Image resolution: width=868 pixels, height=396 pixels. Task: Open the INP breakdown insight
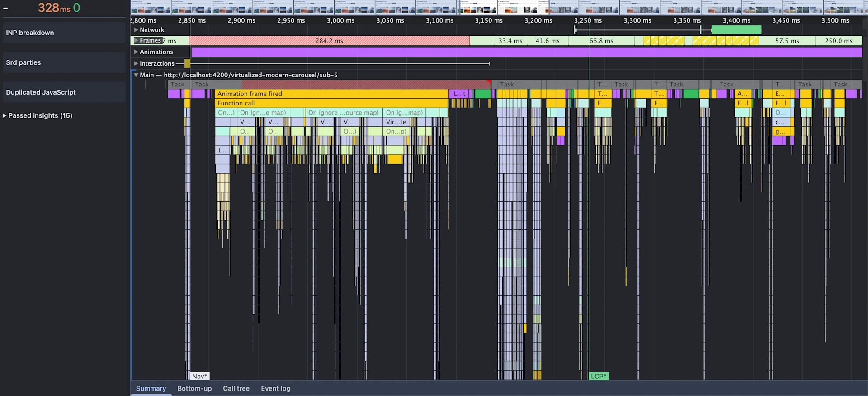[x=64, y=33]
